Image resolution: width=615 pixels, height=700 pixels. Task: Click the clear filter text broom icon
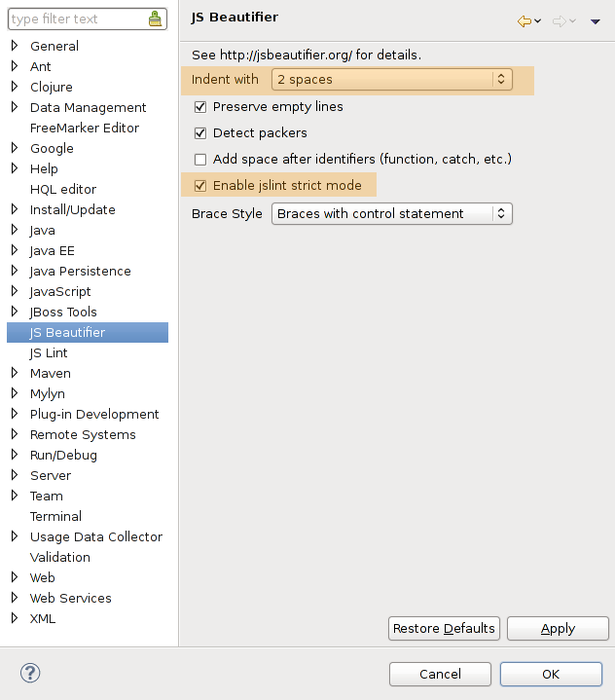pyautogui.click(x=156, y=19)
